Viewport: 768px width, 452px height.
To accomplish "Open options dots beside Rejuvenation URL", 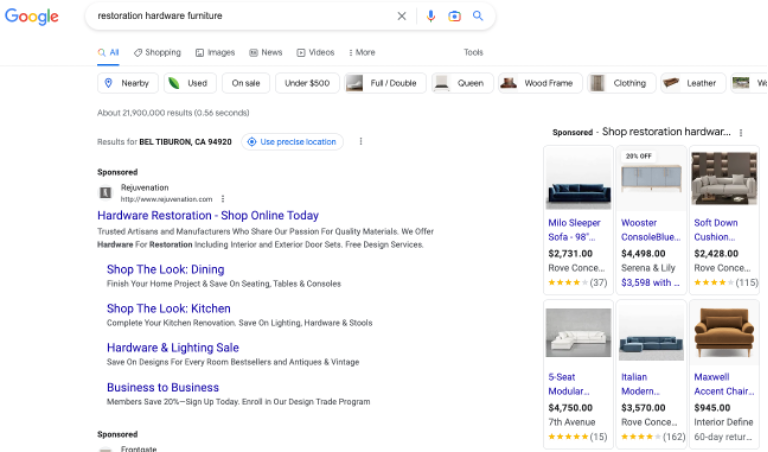I will [x=223, y=199].
